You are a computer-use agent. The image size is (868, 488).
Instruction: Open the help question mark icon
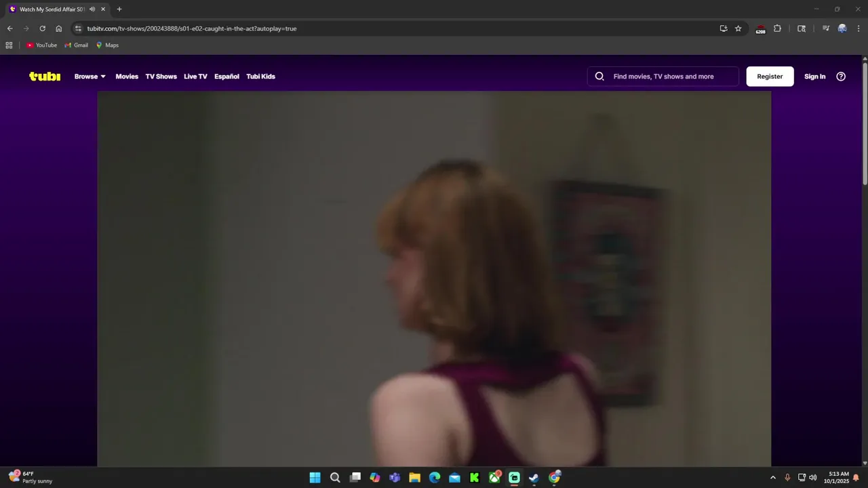pyautogui.click(x=841, y=77)
